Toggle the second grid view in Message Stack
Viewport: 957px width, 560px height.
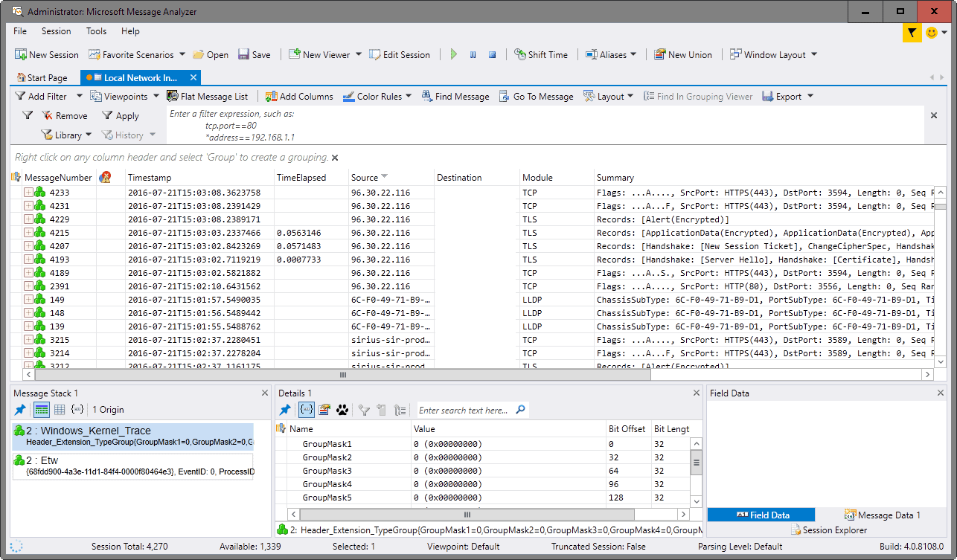pyautogui.click(x=60, y=409)
